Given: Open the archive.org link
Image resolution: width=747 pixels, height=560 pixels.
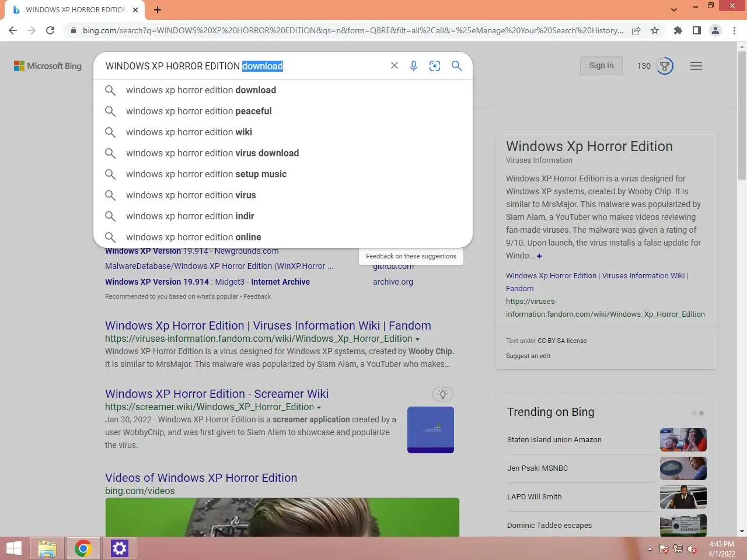Looking at the screenshot, I should (393, 282).
